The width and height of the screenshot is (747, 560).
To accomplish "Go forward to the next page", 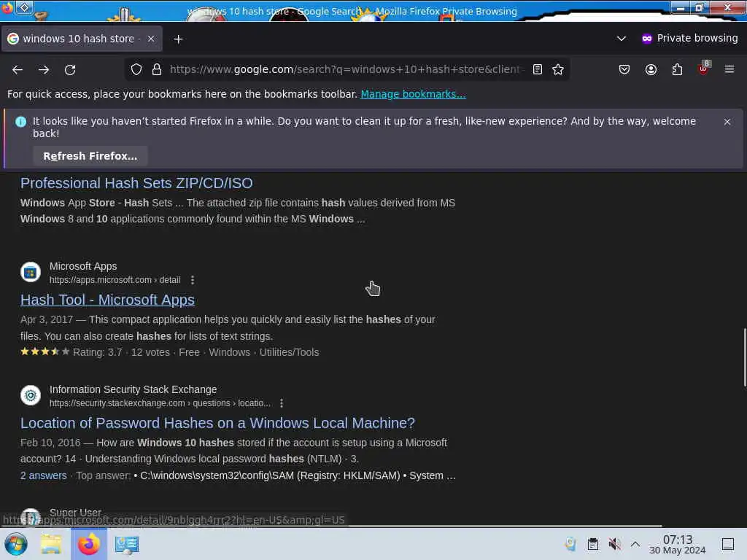I will (x=44, y=69).
